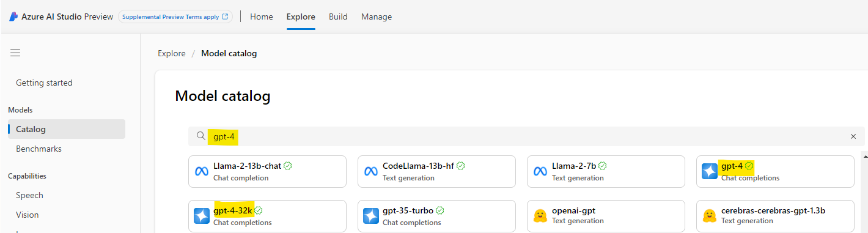Switch to the Home tab
Viewport: 868px width, 233px height.
coord(262,17)
